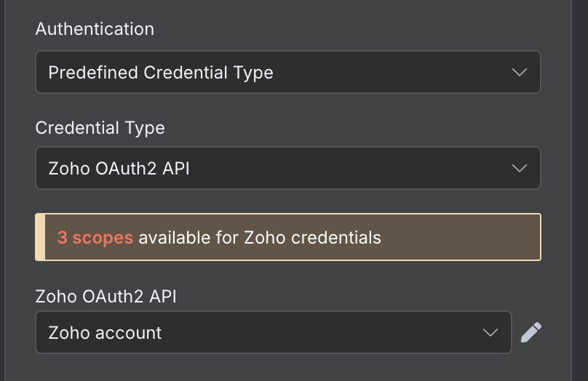Viewport: 588px width, 381px height.
Task: Open the 3 scopes link
Action: click(95, 238)
